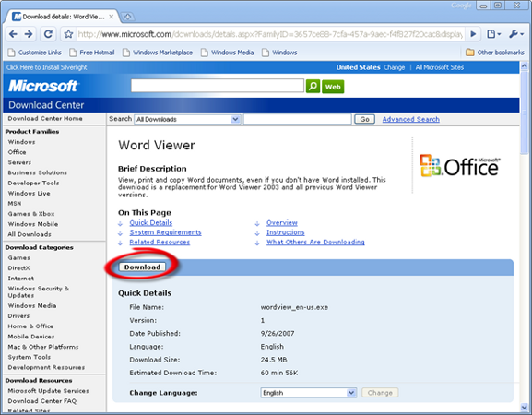
Task: Click the arrow icon beside Related Resources
Action: point(121,243)
